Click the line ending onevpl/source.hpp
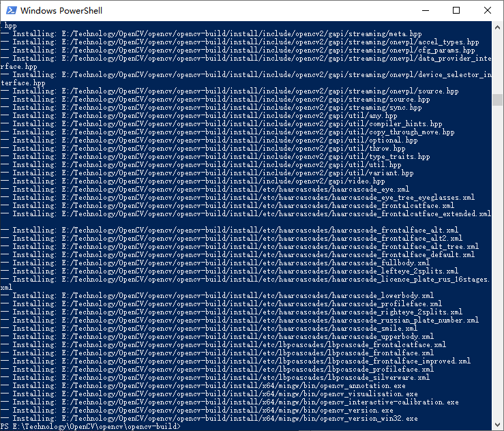Image resolution: width=504 pixels, height=431 pixels. coord(230,91)
